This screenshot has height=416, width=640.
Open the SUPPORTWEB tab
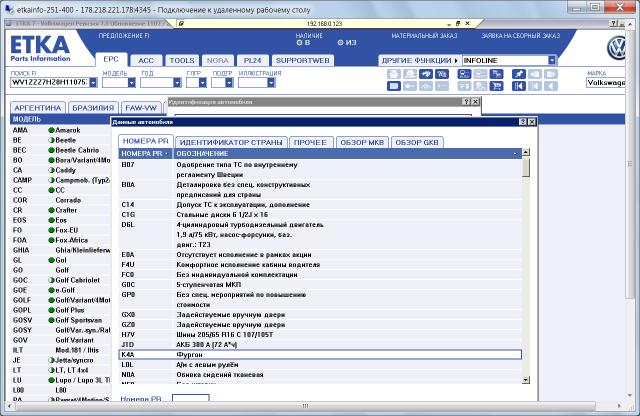[x=302, y=60]
